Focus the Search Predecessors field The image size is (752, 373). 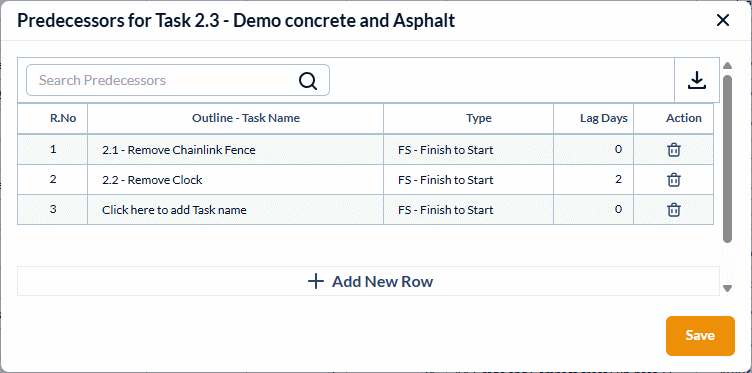pyautogui.click(x=178, y=80)
